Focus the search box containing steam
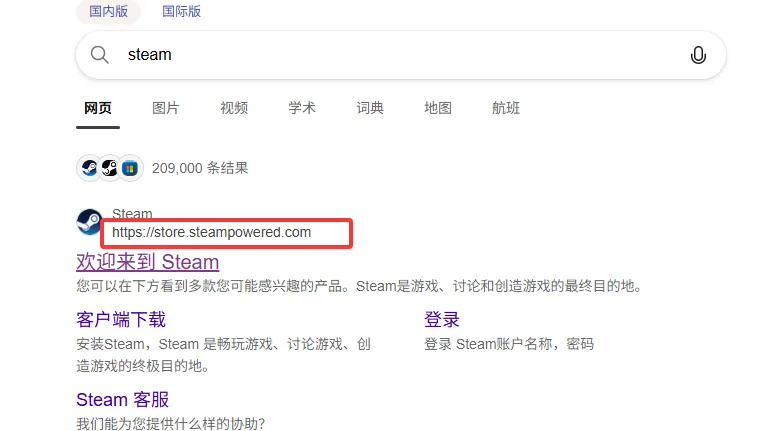This screenshot has height=431, width=771. pyautogui.click(x=401, y=55)
